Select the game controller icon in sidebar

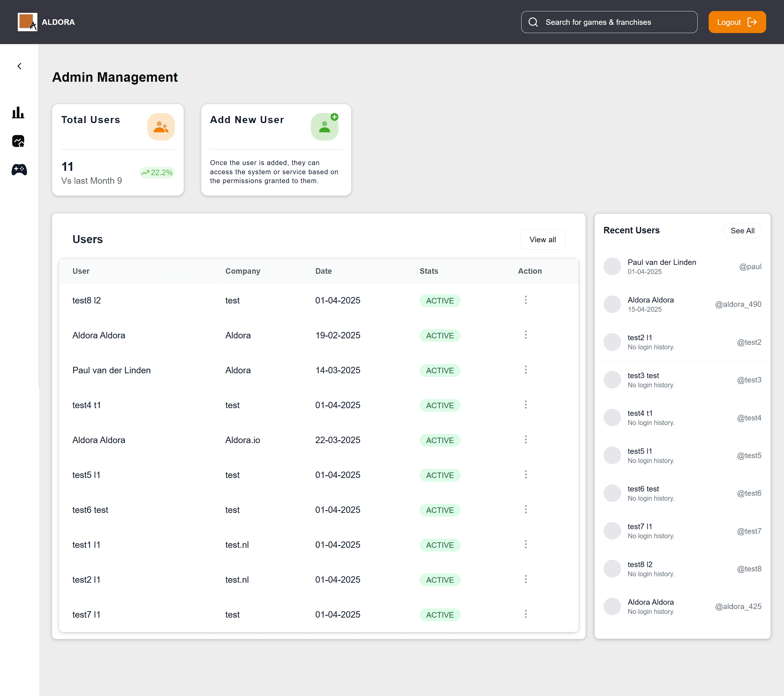pyautogui.click(x=18, y=170)
